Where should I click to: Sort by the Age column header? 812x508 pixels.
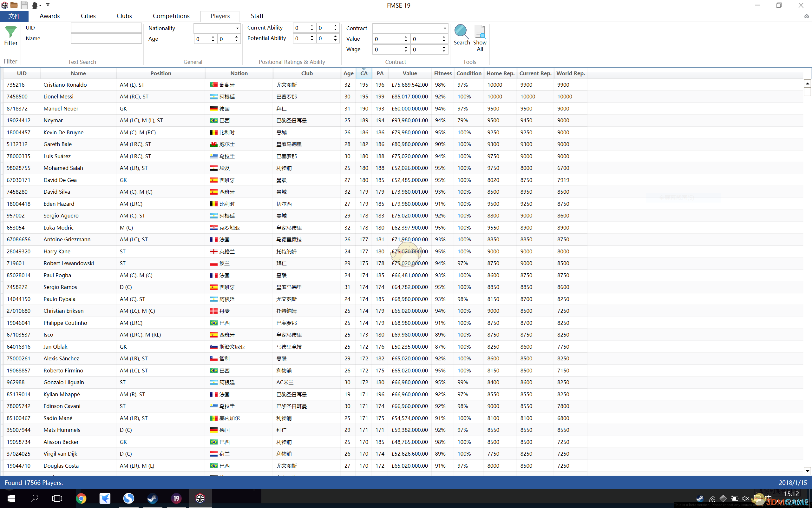point(348,73)
